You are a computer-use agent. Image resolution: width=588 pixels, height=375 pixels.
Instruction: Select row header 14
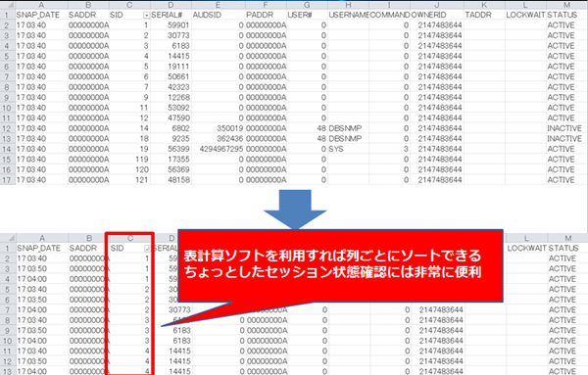[x=8, y=149]
